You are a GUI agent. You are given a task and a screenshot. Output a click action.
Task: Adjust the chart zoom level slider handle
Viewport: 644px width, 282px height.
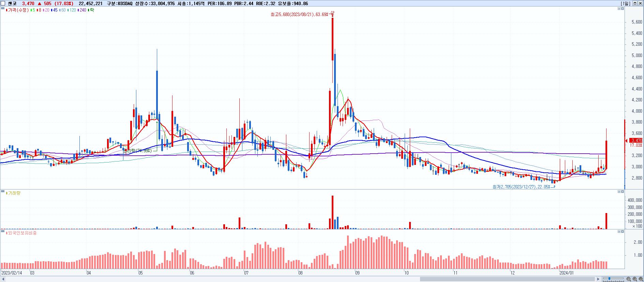tap(609, 279)
